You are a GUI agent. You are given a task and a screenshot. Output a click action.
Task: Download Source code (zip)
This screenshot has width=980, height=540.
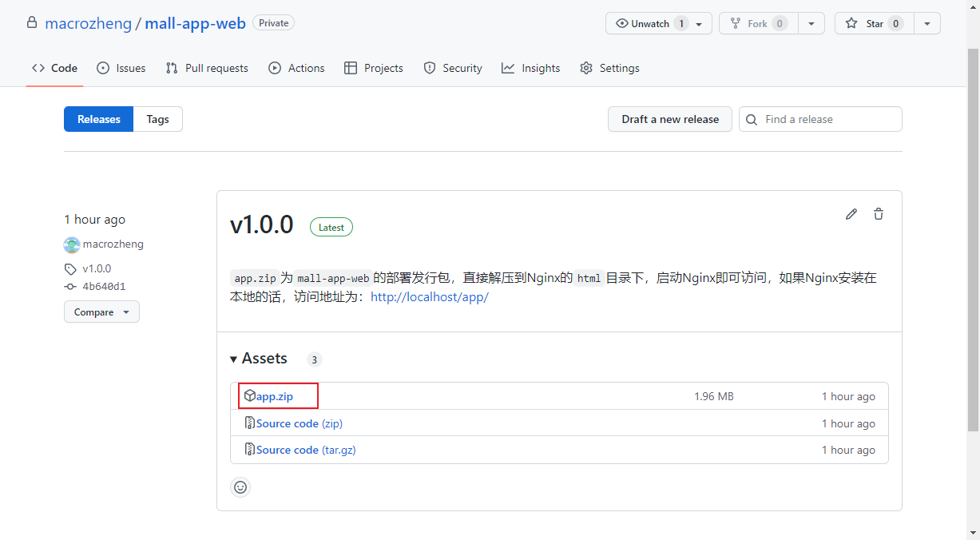(300, 423)
